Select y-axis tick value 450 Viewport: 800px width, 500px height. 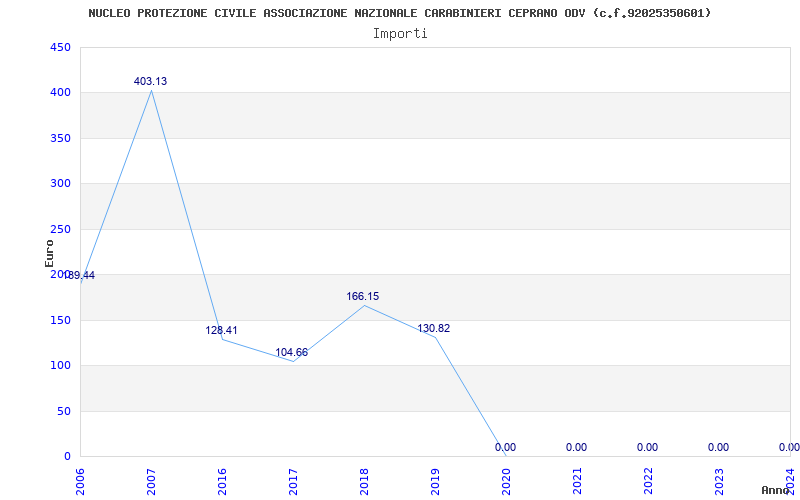[x=60, y=47]
